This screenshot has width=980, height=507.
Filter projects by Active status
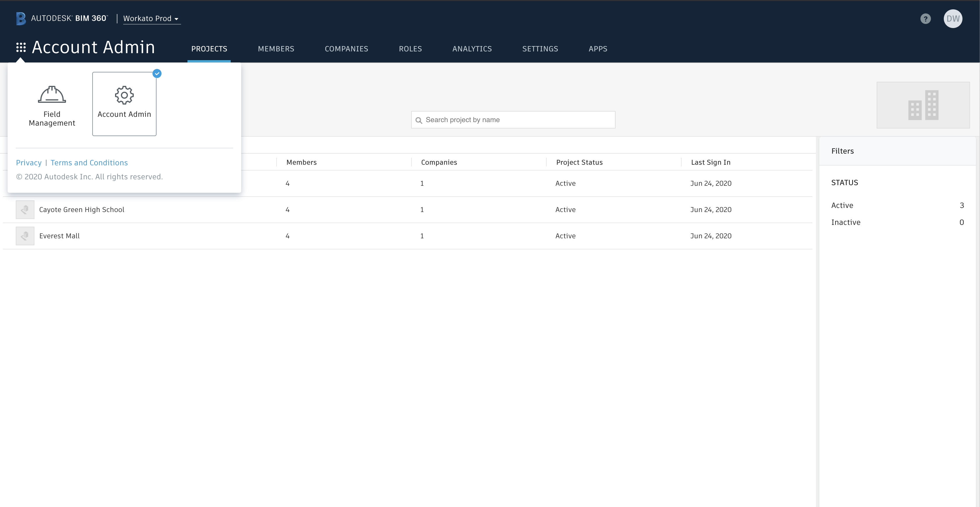[x=842, y=205]
